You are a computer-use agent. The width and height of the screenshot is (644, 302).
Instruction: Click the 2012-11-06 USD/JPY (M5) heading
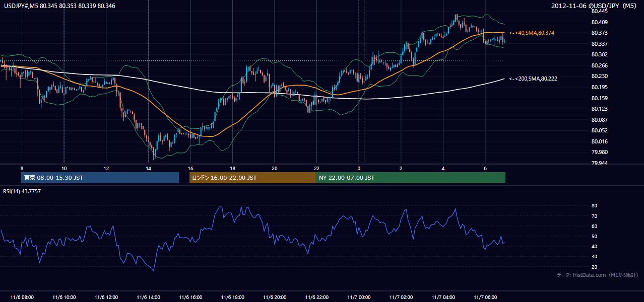[595, 6]
